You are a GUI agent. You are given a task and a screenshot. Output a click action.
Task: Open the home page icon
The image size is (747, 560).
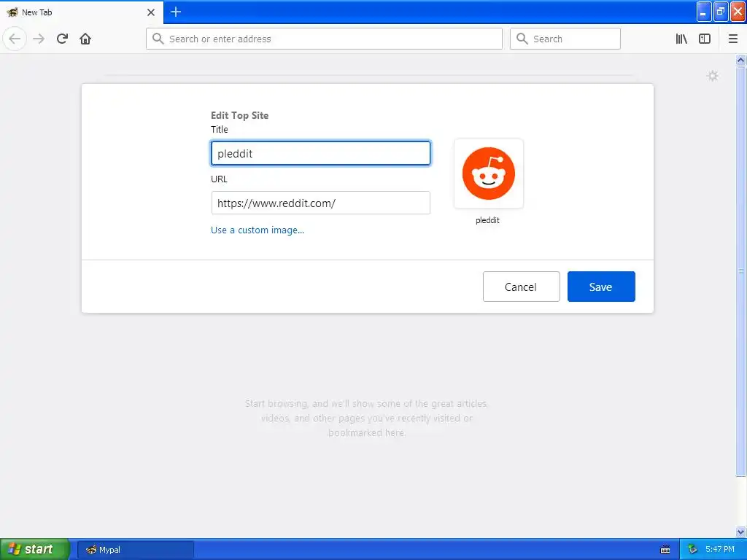[x=85, y=39]
